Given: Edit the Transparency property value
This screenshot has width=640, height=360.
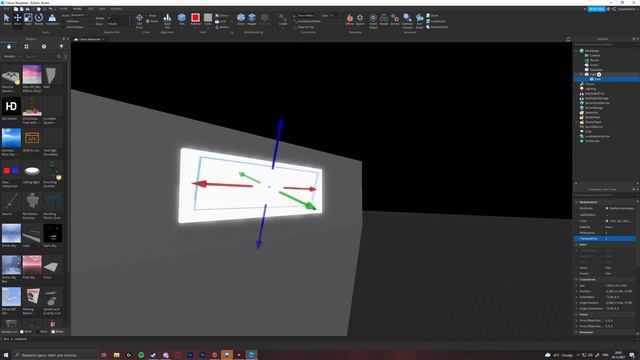Looking at the screenshot, I should (x=620, y=238).
